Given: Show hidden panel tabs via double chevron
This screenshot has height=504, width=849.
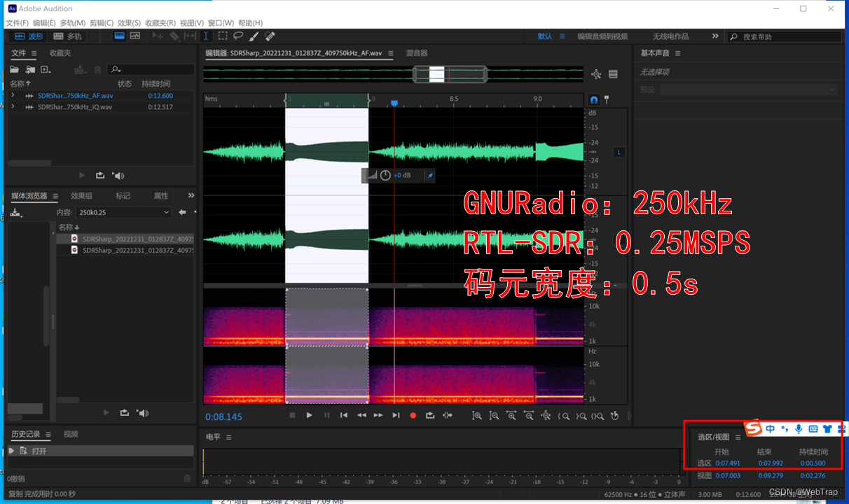Looking at the screenshot, I should [191, 195].
